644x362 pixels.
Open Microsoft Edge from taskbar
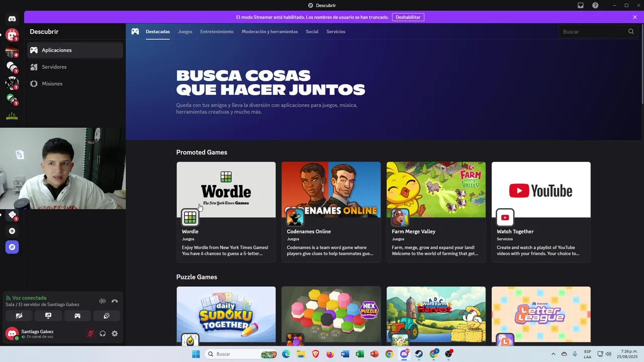(286, 354)
